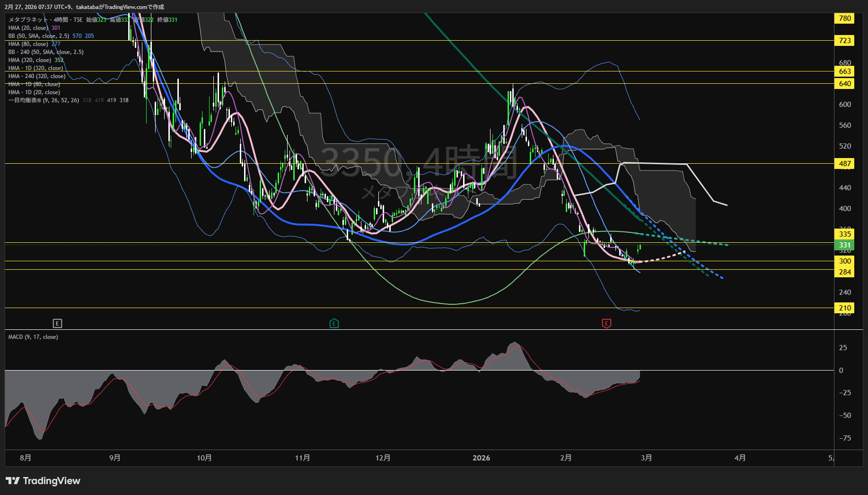Click the TradingView logo at bottom left
Viewport: 868px width, 495px height.
coord(43,481)
